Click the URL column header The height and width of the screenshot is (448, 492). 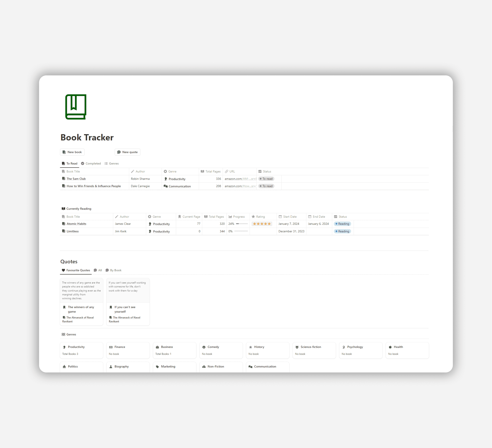(239, 171)
